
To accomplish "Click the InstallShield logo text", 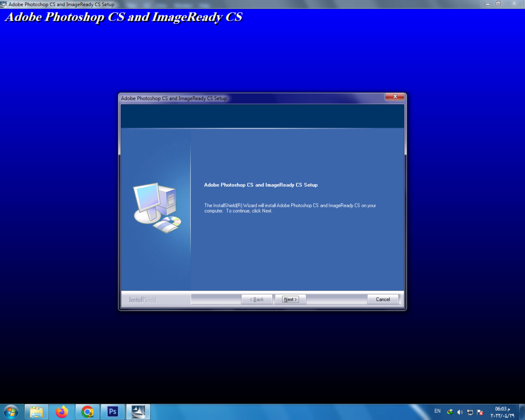I will coord(143,300).
